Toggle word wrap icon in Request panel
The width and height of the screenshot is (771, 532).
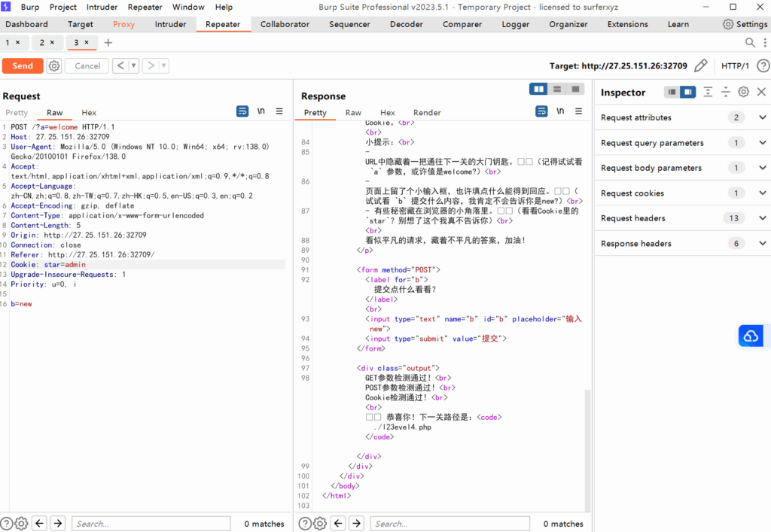coord(242,111)
